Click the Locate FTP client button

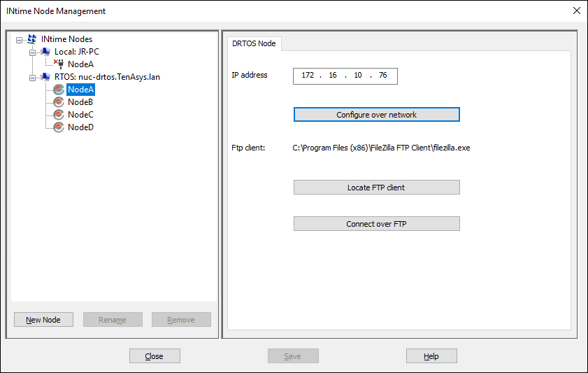(376, 188)
